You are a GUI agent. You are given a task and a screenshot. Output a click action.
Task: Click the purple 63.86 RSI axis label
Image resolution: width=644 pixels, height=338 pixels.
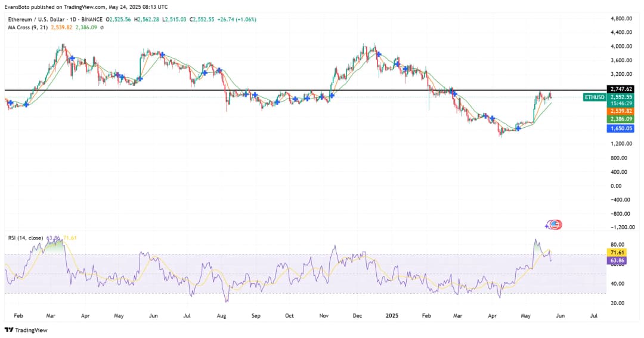[617, 261]
